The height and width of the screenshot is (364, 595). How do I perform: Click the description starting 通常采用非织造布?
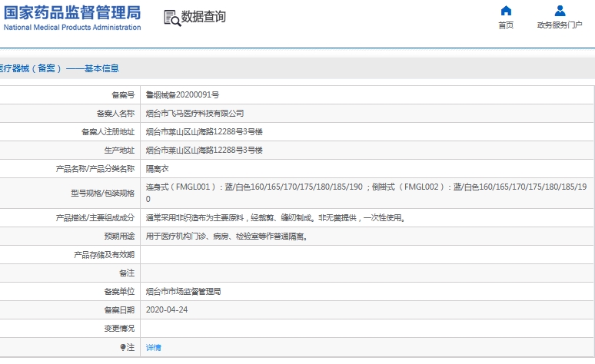pyautogui.click(x=275, y=217)
